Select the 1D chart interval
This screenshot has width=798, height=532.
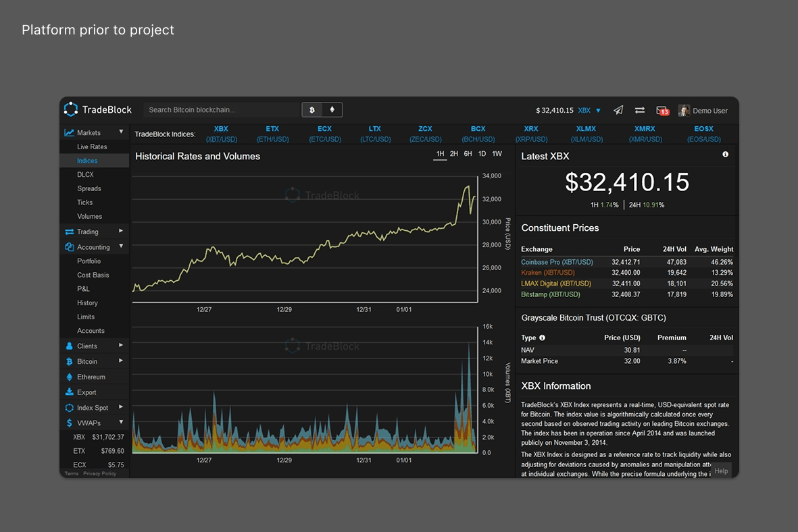click(482, 154)
